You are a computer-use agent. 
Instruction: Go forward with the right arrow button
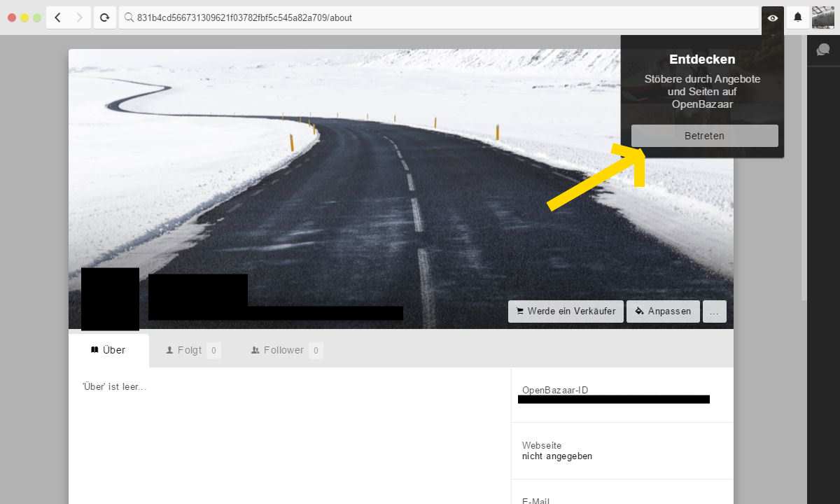pyautogui.click(x=79, y=17)
